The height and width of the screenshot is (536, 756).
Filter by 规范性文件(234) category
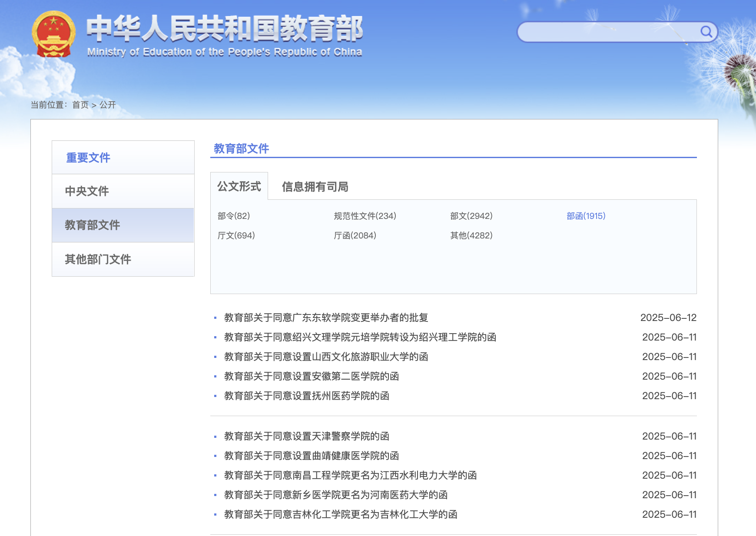point(365,216)
